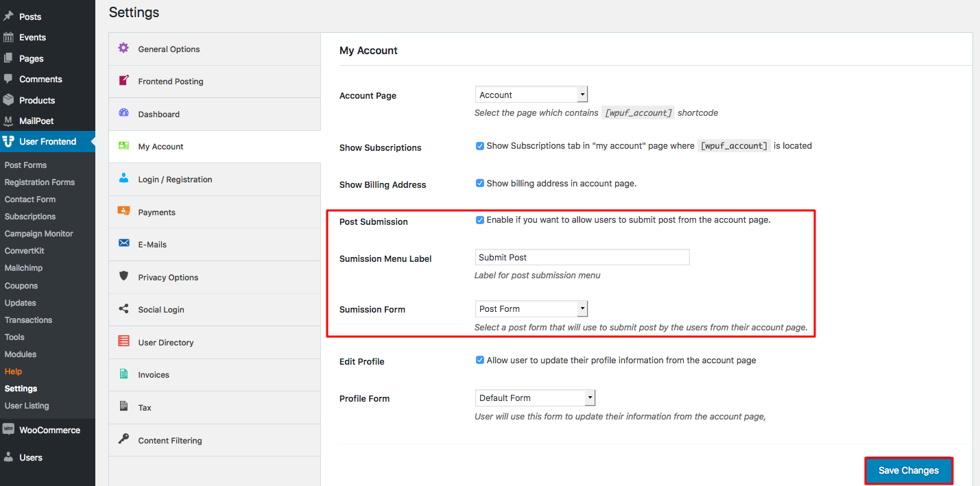980x486 pixels.
Task: Open Post Forms submenu link
Action: point(25,165)
